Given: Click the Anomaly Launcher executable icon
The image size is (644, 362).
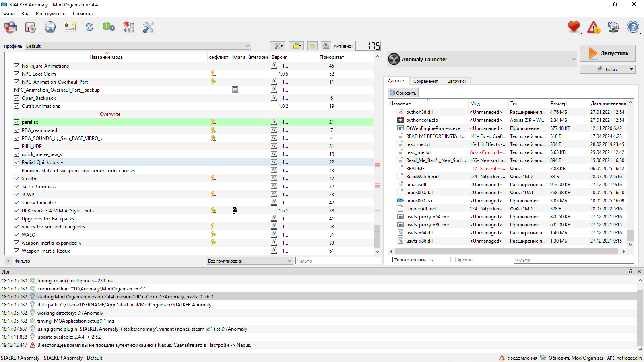Looking at the screenshot, I should point(394,59).
